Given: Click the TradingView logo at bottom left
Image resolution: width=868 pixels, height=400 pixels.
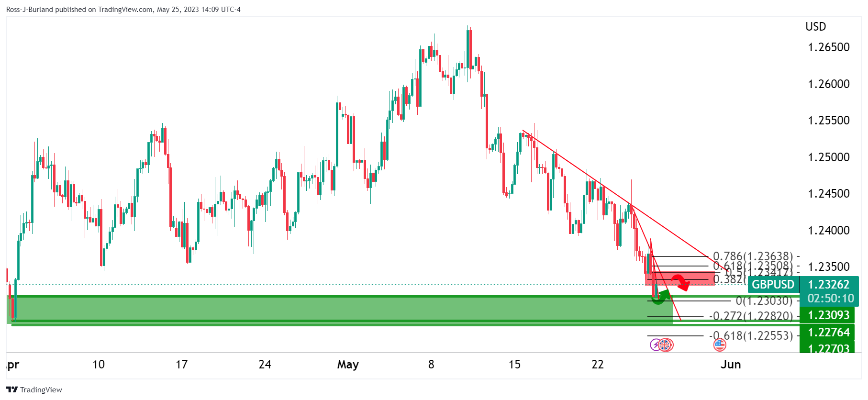Looking at the screenshot, I should click(34, 389).
